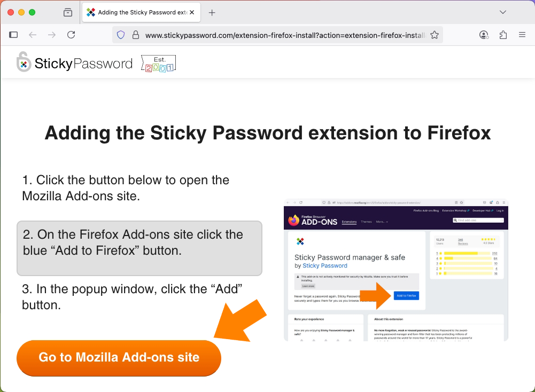Expand the list all tabs chevron
This screenshot has height=392, width=535.
pos(502,12)
